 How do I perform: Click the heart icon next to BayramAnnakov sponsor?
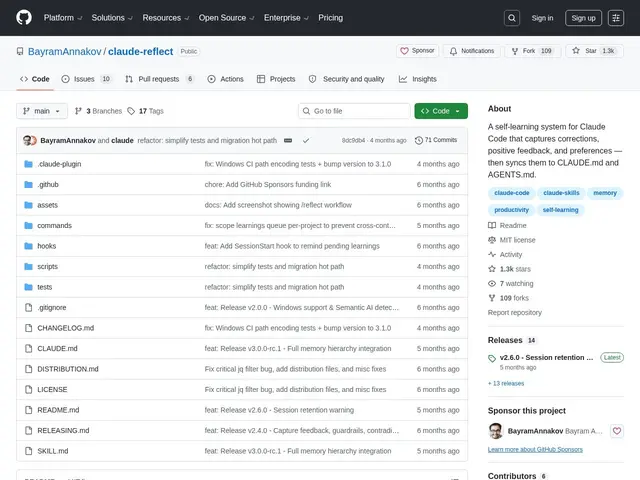(617, 431)
